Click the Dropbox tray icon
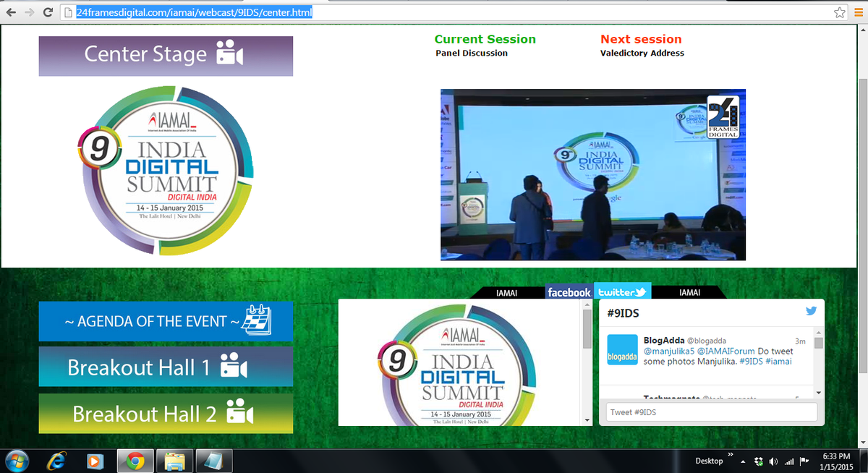Screen dimensions: 868x473 758,461
